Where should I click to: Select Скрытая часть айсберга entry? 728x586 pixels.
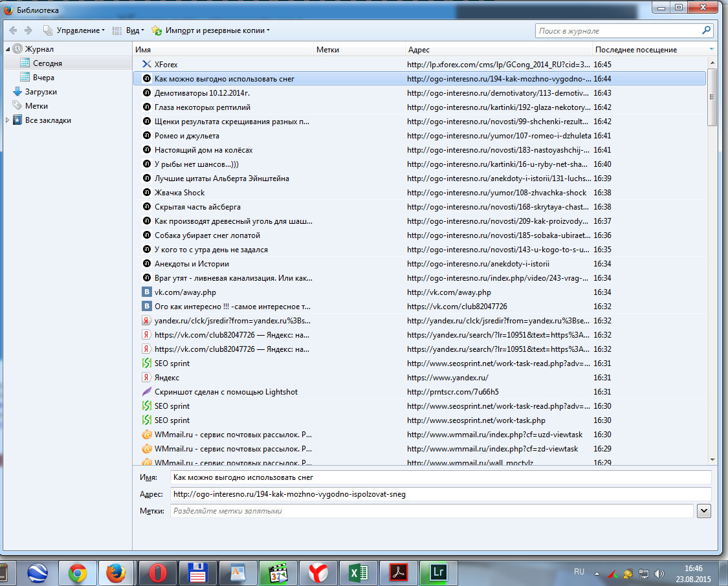[x=419, y=207]
